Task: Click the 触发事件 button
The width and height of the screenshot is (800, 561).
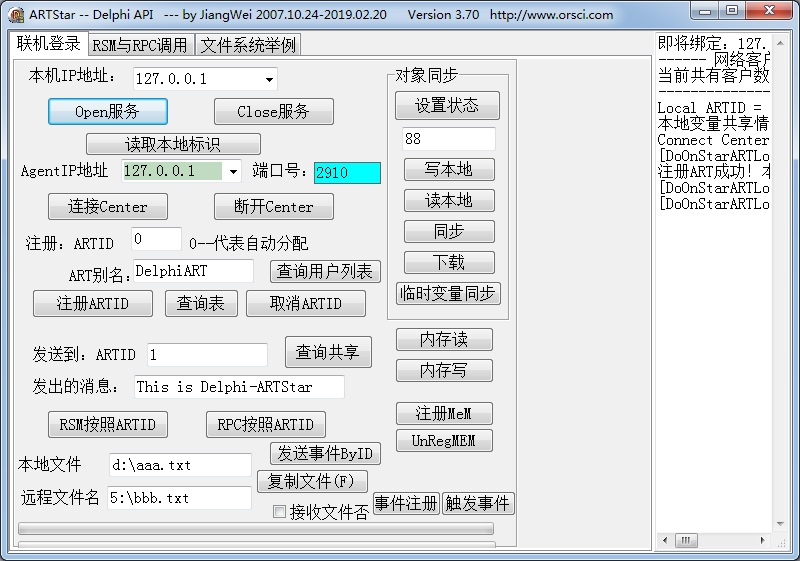Action: [x=478, y=503]
